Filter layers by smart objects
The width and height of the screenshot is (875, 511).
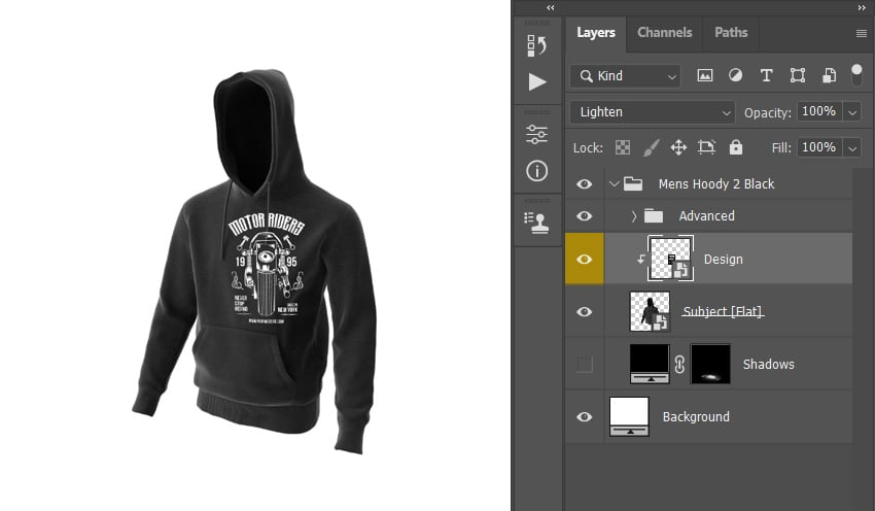coord(829,75)
